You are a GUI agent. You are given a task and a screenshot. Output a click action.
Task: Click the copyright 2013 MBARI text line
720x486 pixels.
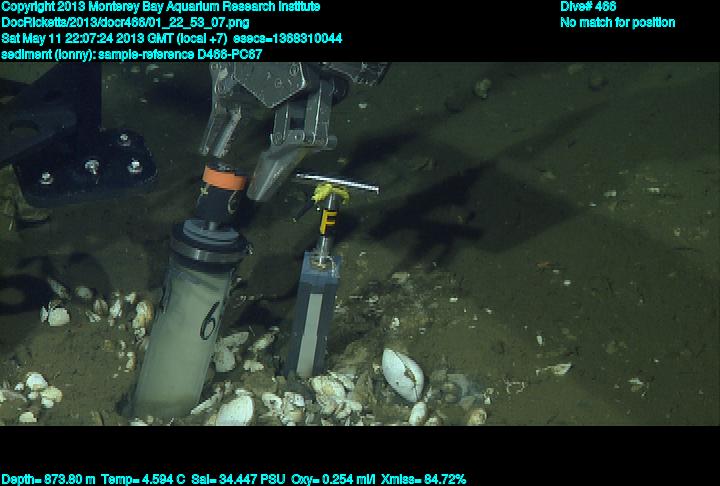point(161,7)
